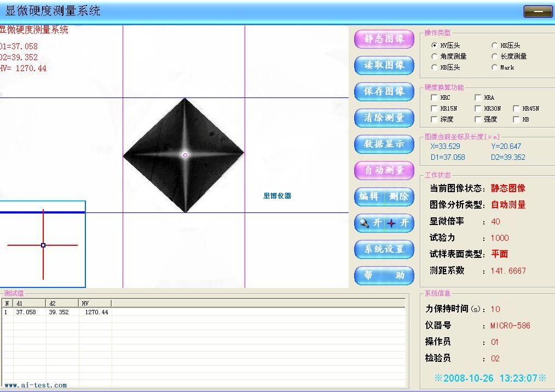Tick the HR30N checkbox

pos(478,108)
